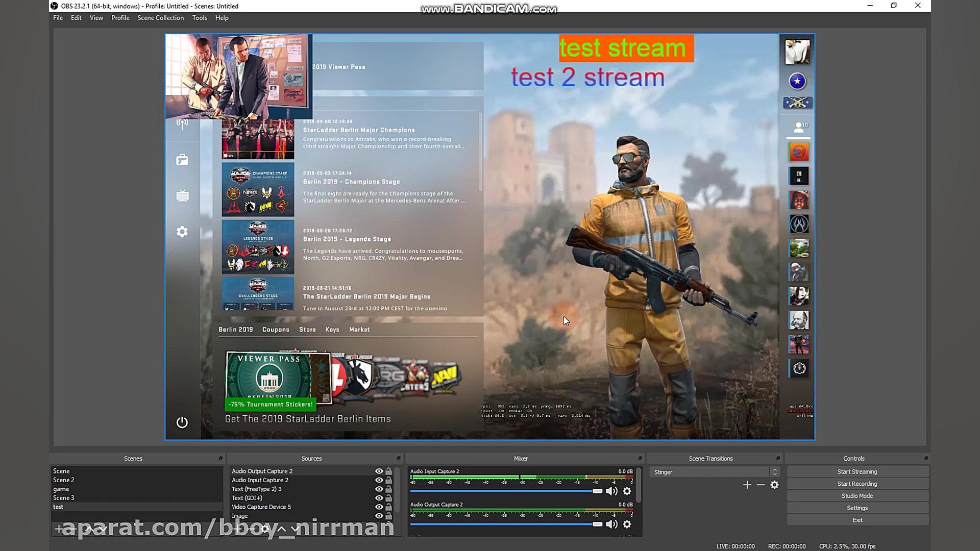Screen dimensions: 980x551
Task: Mute Audio Input Capture 2 speaker icon
Action: tap(611, 491)
